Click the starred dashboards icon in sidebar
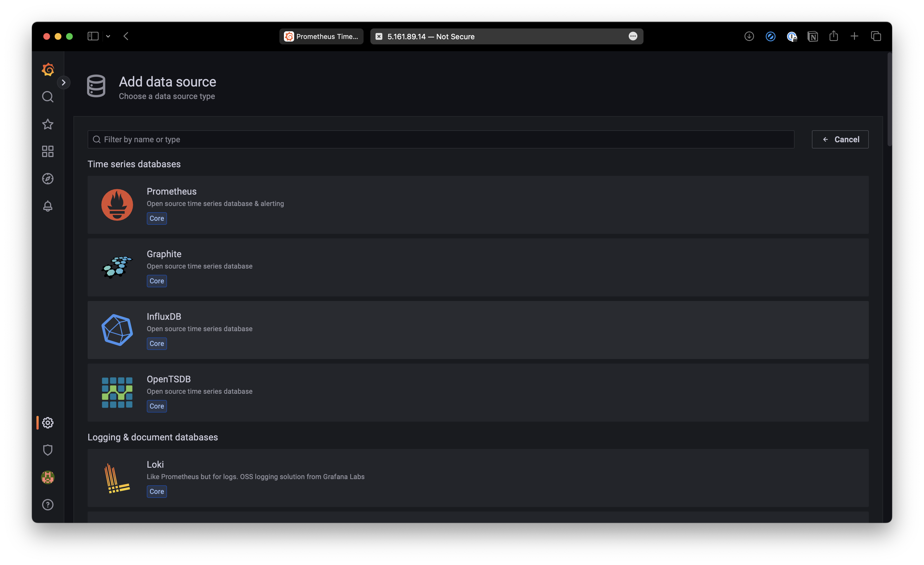 (x=47, y=123)
